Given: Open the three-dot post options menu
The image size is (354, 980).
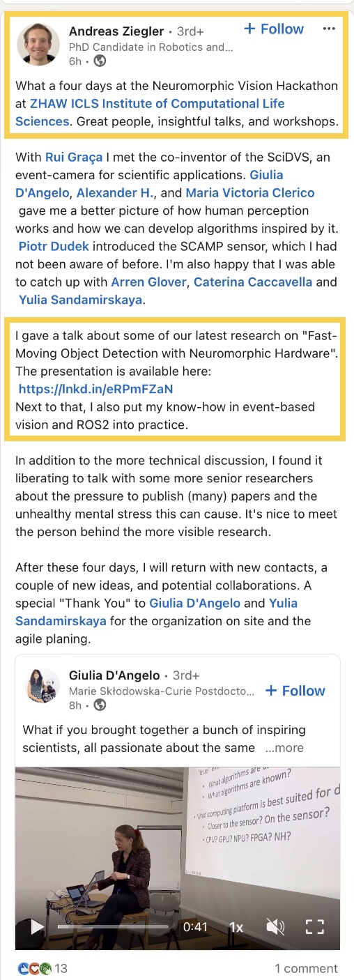Looking at the screenshot, I should click(330, 29).
